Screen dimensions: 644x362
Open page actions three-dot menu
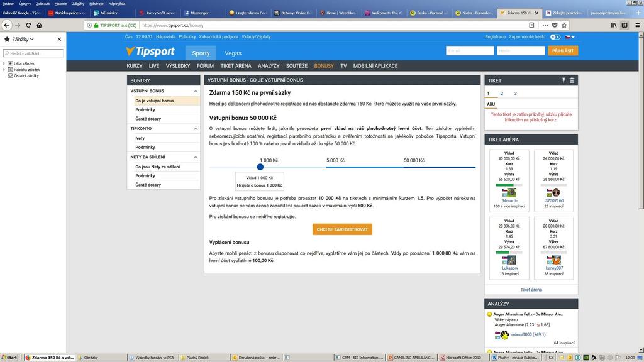[x=545, y=25]
